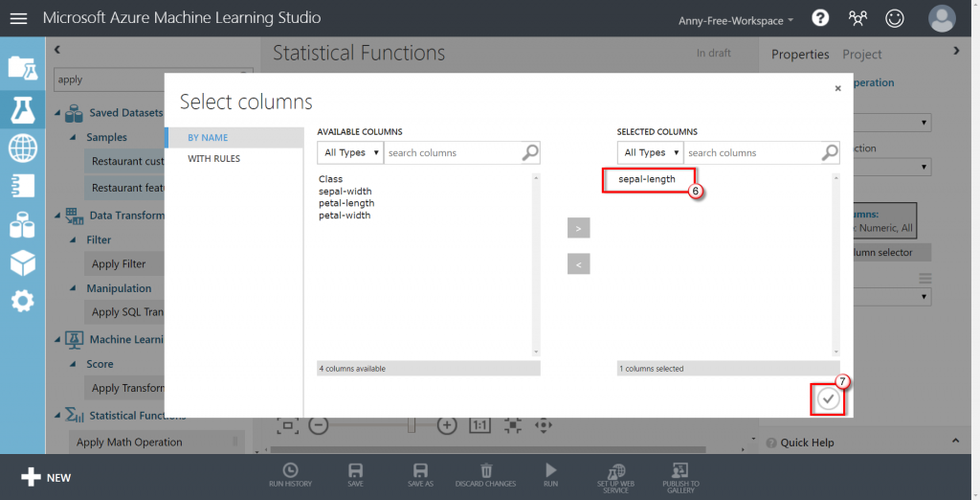Viewport: 980px width, 500px height.
Task: Click Run History in bottom bar
Action: (291, 475)
